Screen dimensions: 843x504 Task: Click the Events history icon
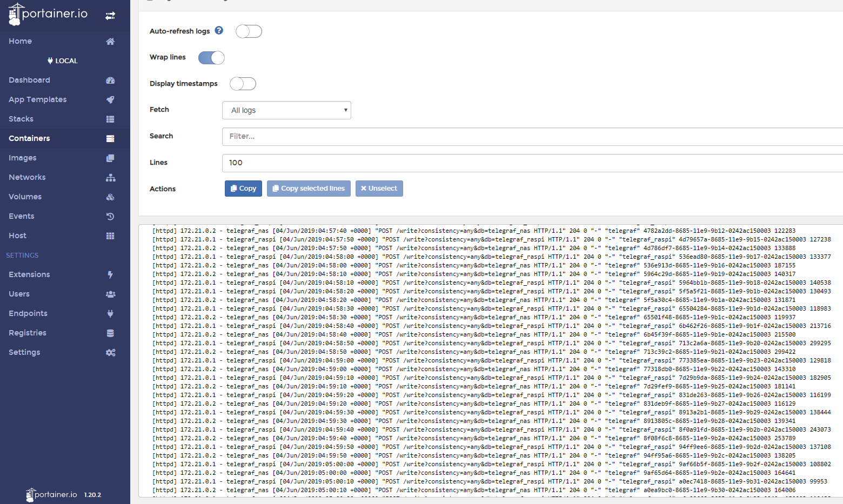tap(110, 217)
